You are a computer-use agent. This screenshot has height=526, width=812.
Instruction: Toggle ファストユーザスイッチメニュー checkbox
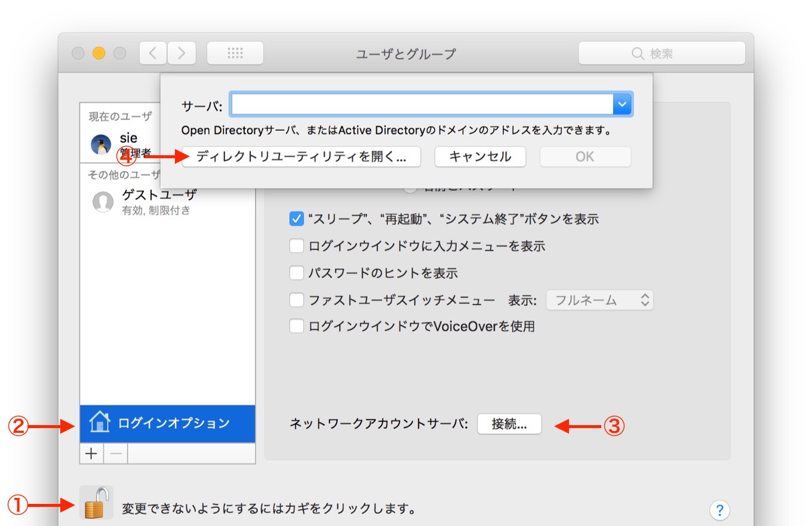click(297, 300)
